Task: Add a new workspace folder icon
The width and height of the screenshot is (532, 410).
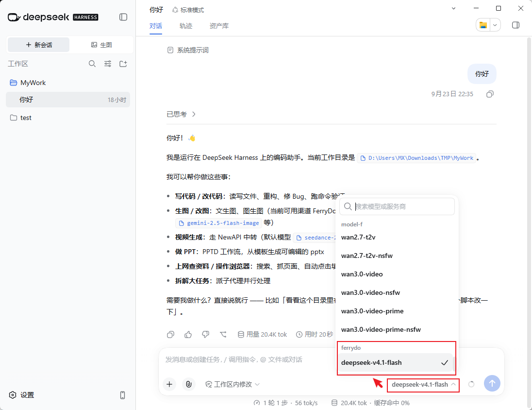Action: pos(123,64)
